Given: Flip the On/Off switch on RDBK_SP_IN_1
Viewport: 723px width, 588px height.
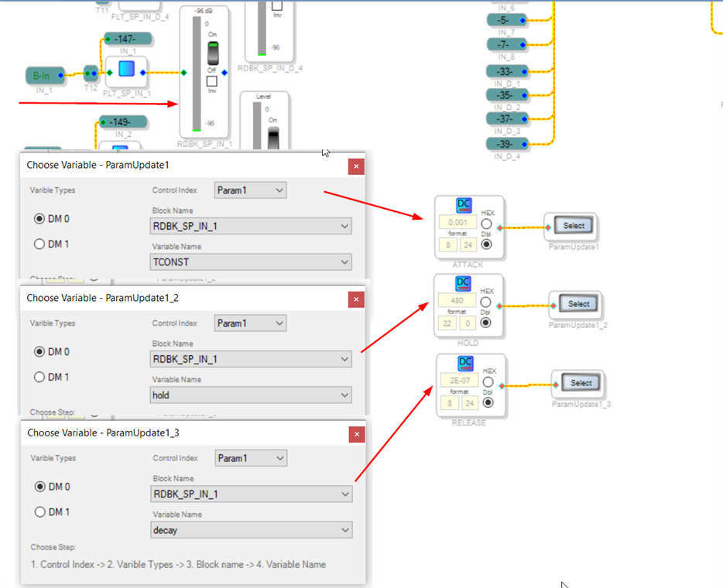Looking at the screenshot, I should (x=213, y=53).
